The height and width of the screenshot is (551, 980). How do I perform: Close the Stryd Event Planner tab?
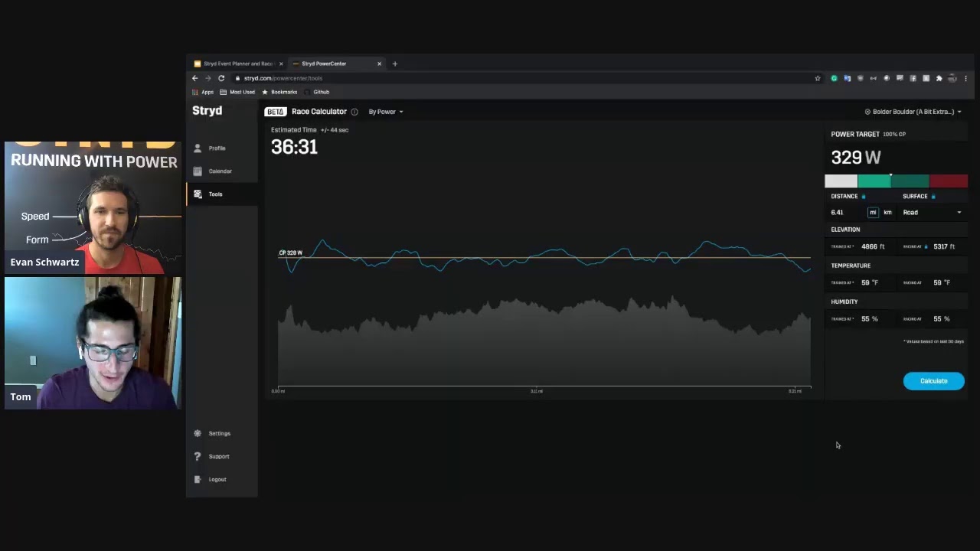click(x=281, y=64)
